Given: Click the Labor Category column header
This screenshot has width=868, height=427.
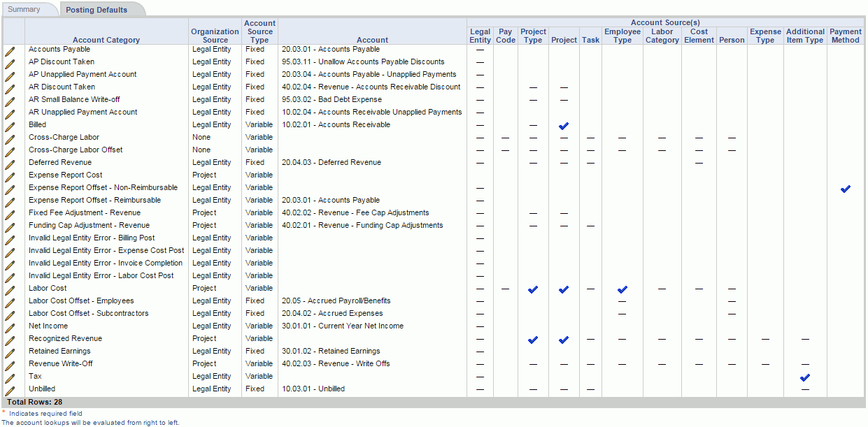Looking at the screenshot, I should pyautogui.click(x=662, y=36).
